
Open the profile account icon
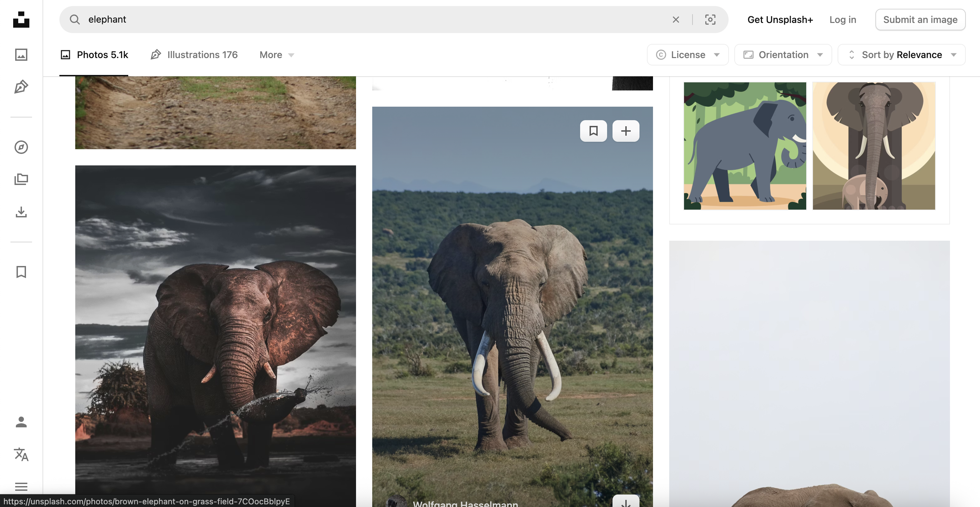point(21,422)
